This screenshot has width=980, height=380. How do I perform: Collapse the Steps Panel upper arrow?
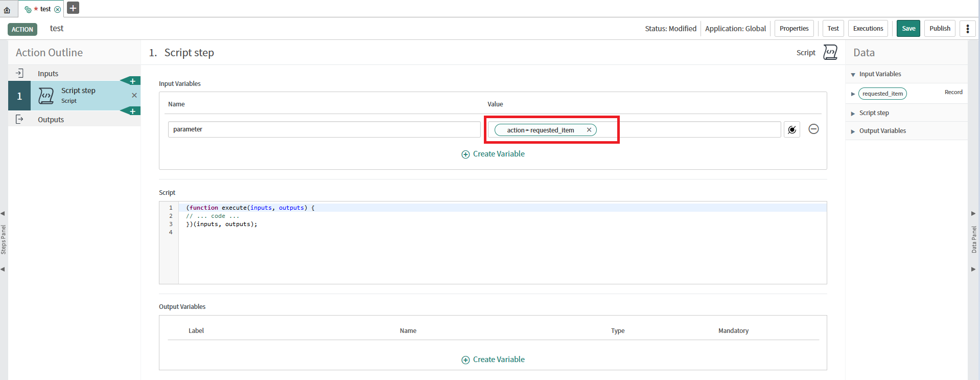tap(3, 213)
